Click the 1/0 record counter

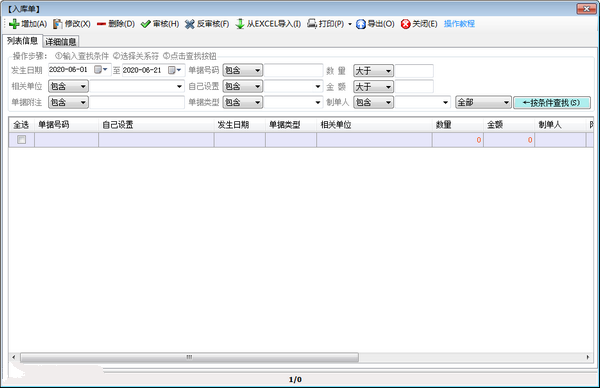(295, 380)
